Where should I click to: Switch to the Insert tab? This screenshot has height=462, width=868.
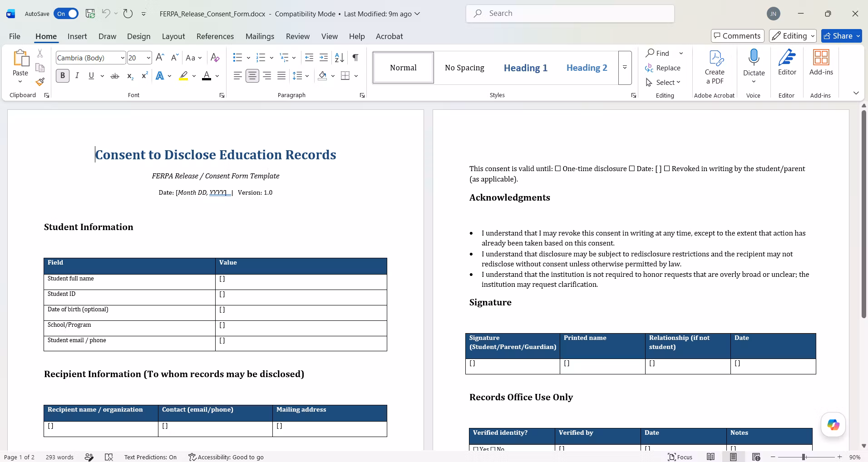77,36
